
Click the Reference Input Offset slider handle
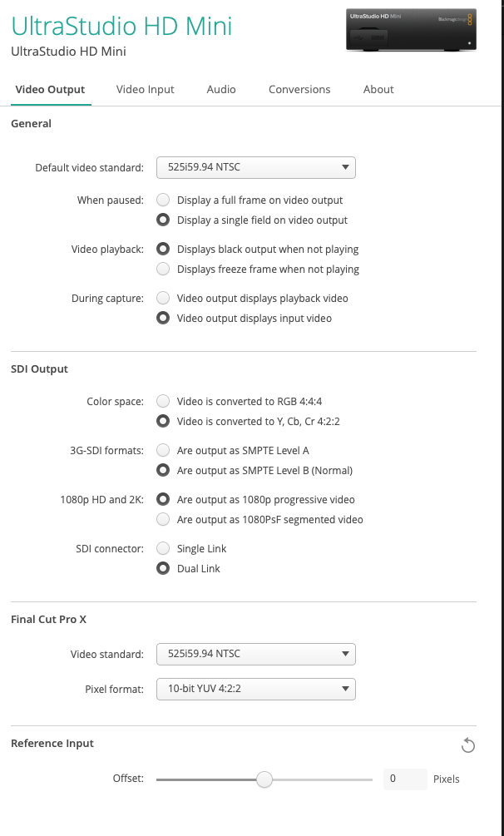coord(264,779)
